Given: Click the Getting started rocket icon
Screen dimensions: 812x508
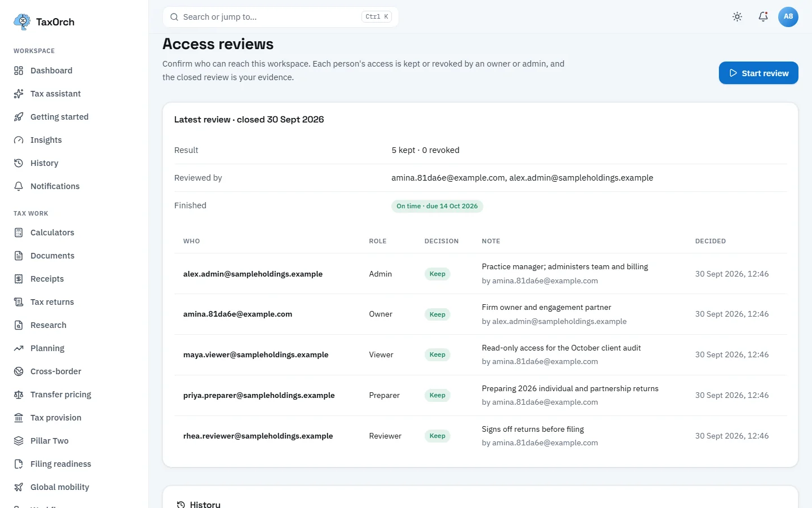Looking at the screenshot, I should [x=19, y=117].
